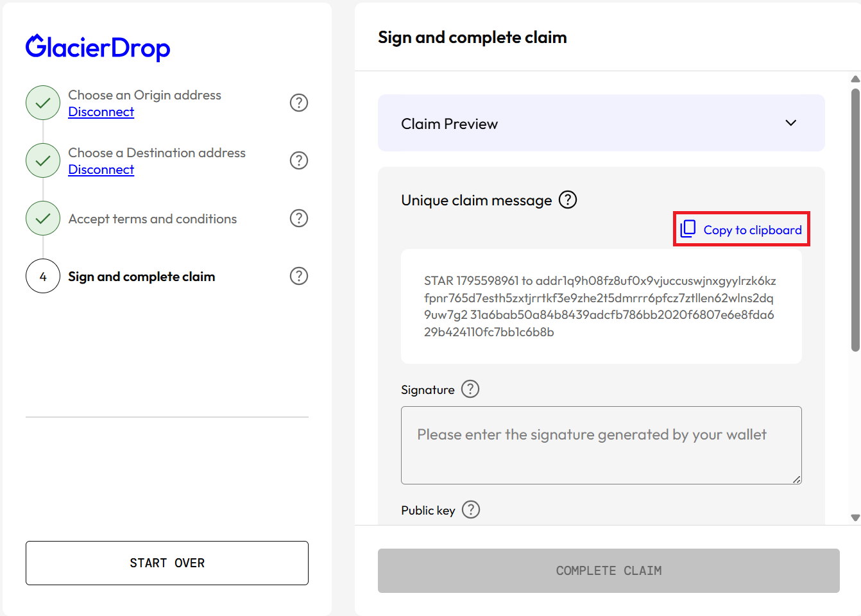861x616 pixels.
Task: Select the Origin address step checkmark
Action: (43, 103)
